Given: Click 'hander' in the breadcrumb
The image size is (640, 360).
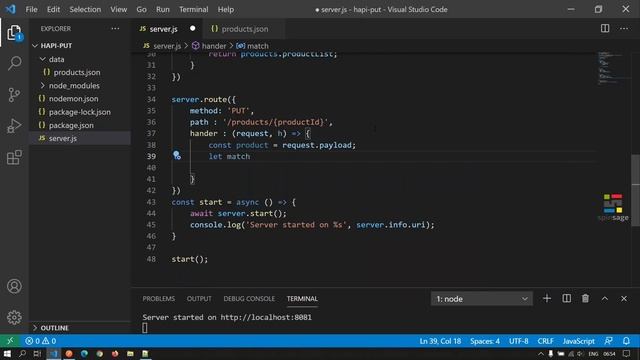Looking at the screenshot, I should pos(213,46).
